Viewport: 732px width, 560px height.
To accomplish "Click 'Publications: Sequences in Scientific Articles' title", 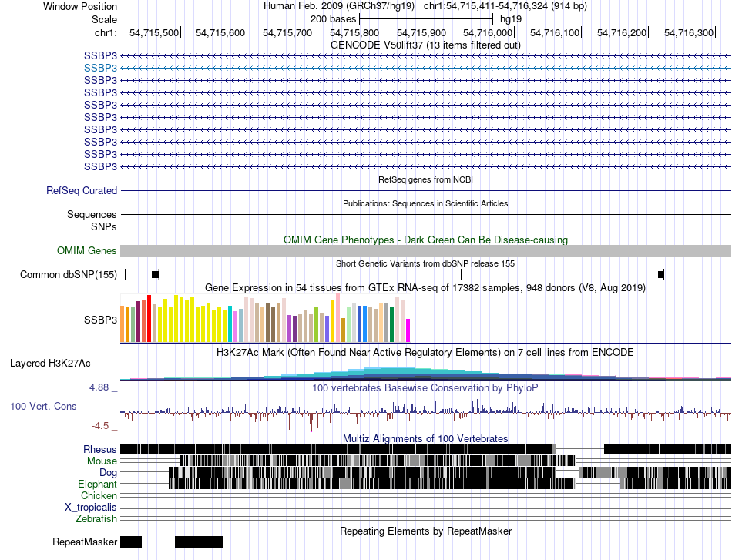I will (x=425, y=203).
